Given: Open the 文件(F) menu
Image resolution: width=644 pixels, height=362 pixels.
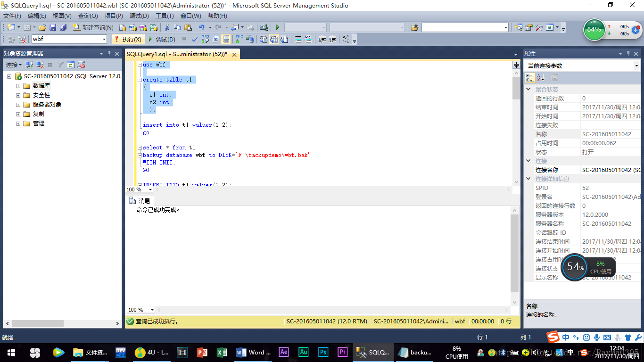Looking at the screenshot, I should (x=12, y=16).
